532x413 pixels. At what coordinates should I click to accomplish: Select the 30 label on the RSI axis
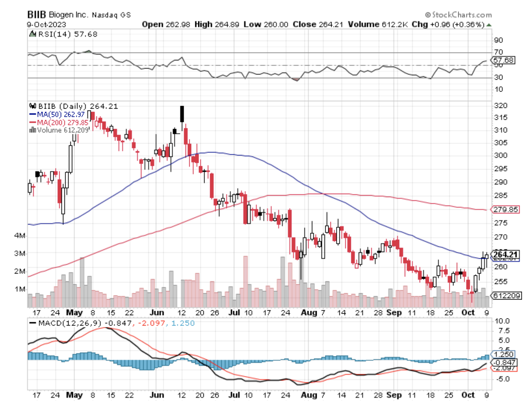pyautogui.click(x=498, y=77)
